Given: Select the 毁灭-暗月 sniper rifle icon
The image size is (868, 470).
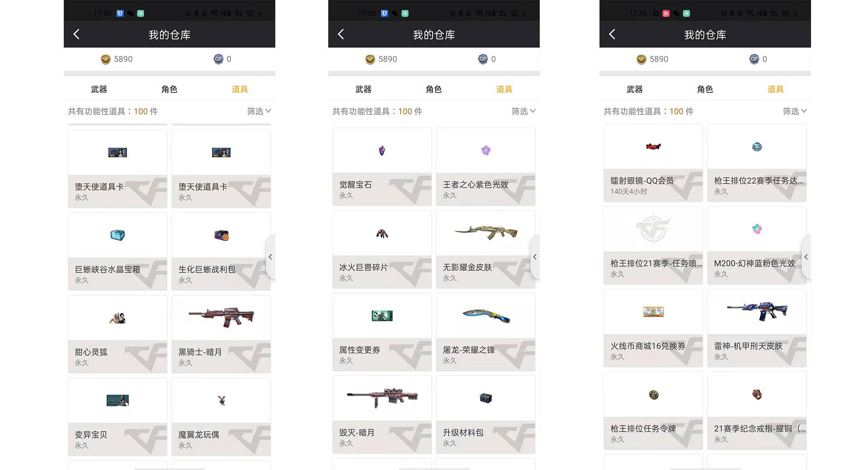Looking at the screenshot, I should click(382, 398).
